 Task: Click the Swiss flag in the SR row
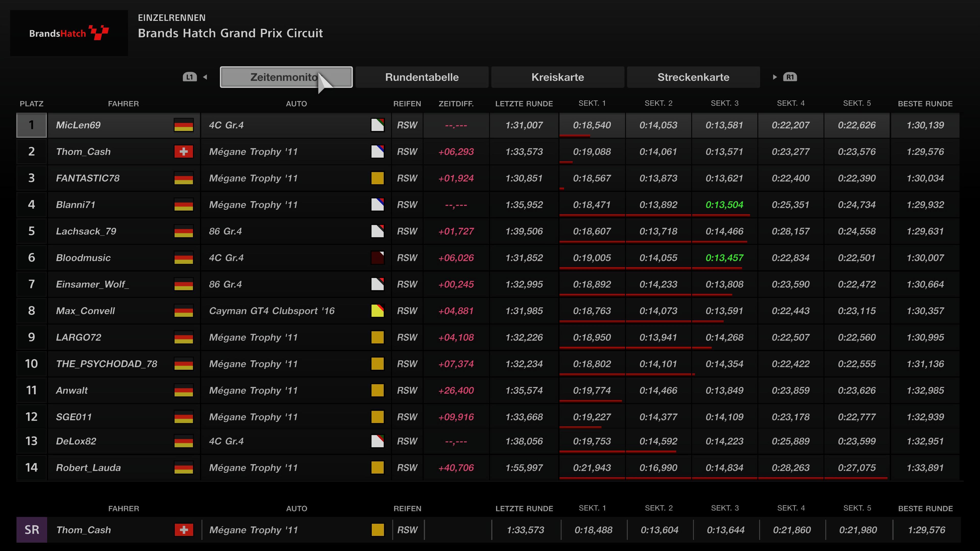pos(184,530)
